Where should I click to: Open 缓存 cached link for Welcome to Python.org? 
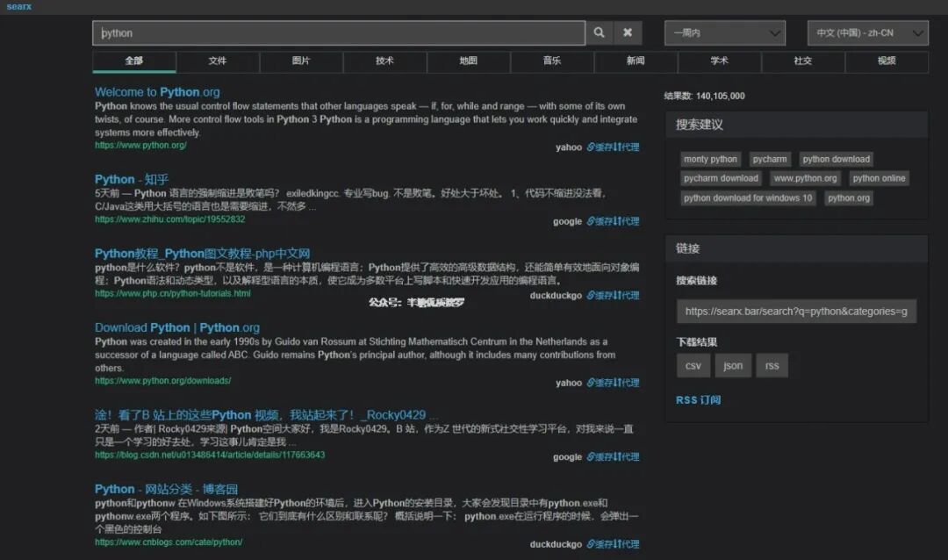600,147
